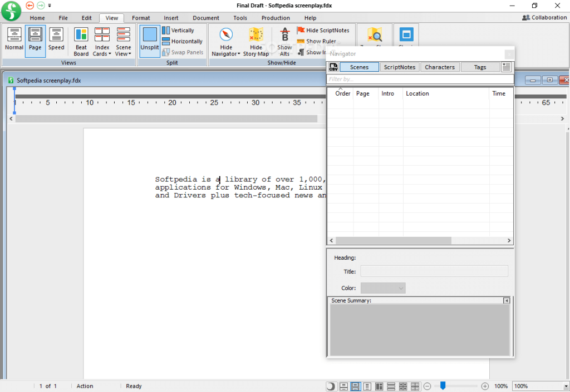Switch to Page view
This screenshot has height=392, width=570.
pyautogui.click(x=35, y=41)
